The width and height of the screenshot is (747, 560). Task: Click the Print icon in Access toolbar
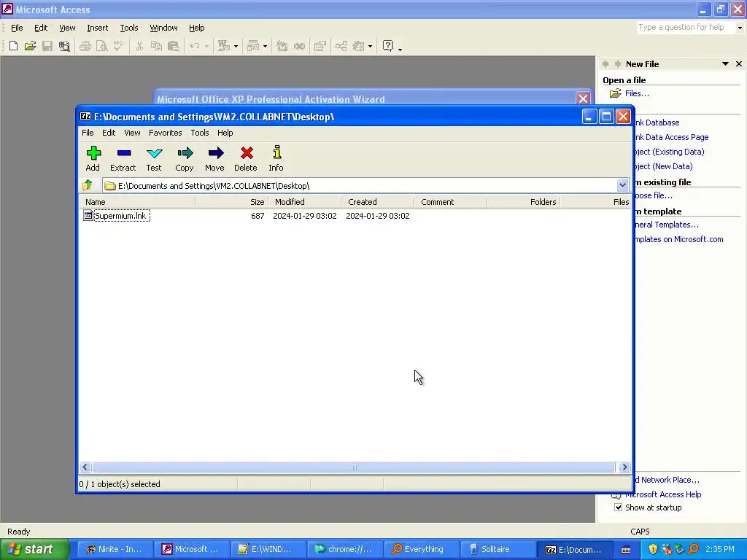pos(85,46)
